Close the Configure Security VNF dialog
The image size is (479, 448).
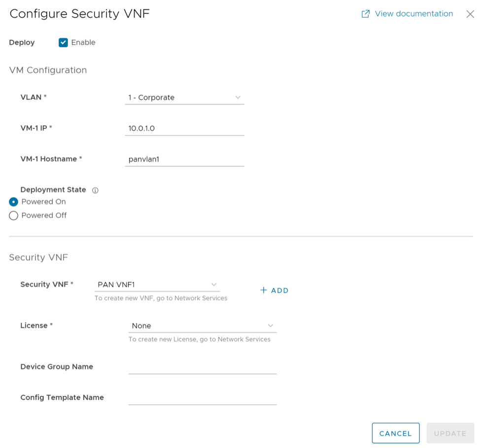470,14
